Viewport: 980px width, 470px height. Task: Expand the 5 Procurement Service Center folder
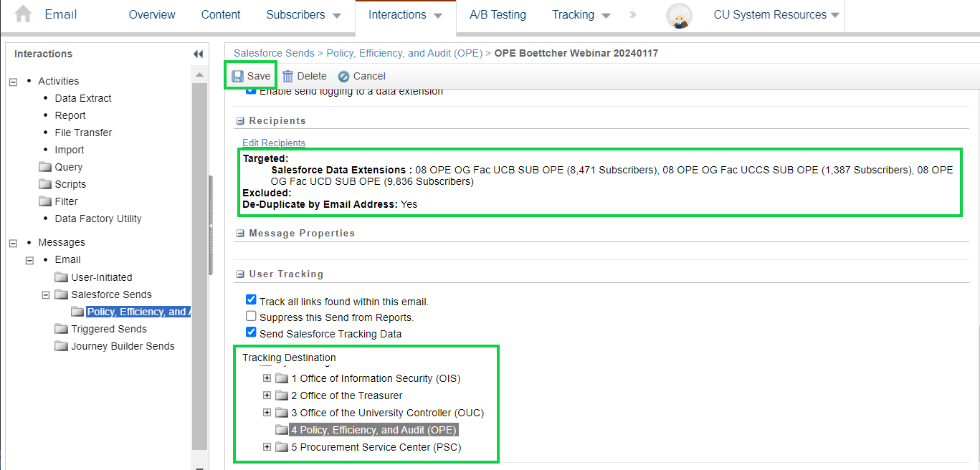click(267, 447)
